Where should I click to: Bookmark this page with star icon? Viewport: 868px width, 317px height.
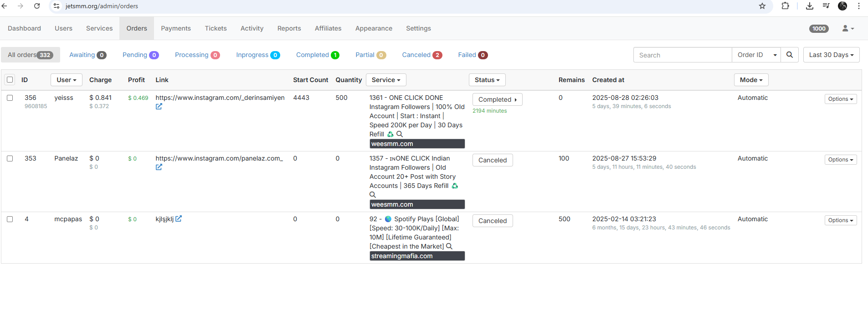click(x=762, y=6)
